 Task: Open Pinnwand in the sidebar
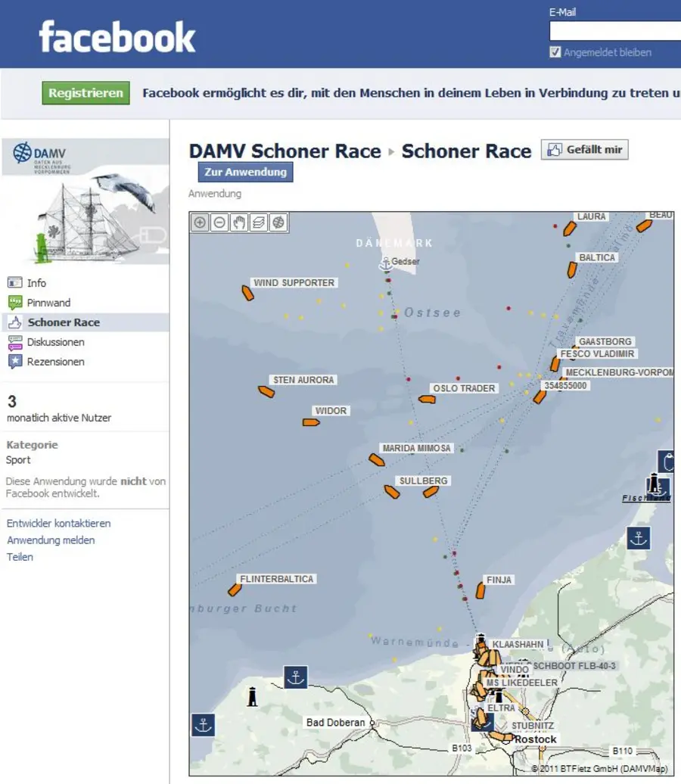tap(48, 303)
